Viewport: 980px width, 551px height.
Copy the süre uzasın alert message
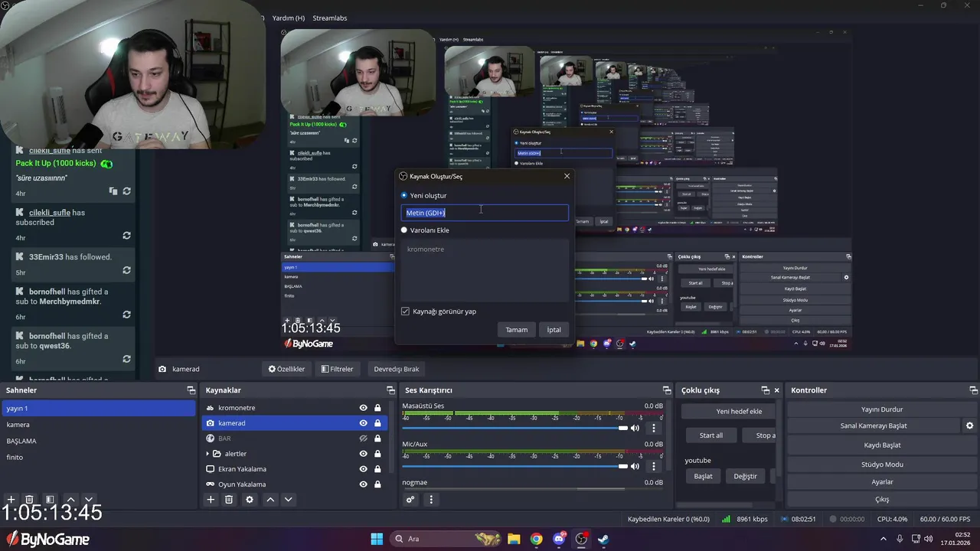113,191
